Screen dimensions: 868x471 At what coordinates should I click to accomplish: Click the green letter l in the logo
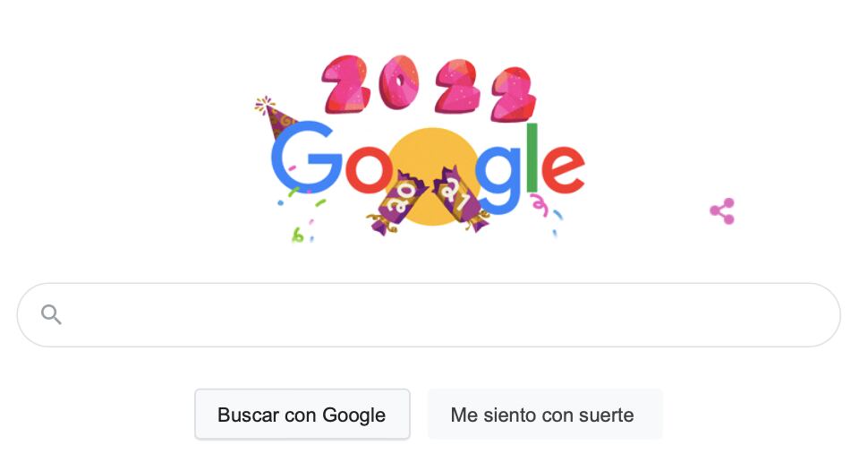(532, 158)
